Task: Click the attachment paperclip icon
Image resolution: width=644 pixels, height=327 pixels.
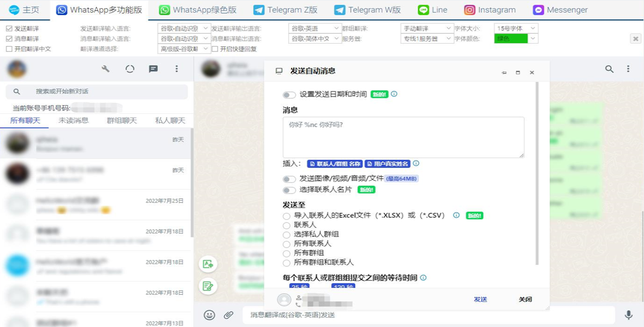Action: click(x=228, y=315)
